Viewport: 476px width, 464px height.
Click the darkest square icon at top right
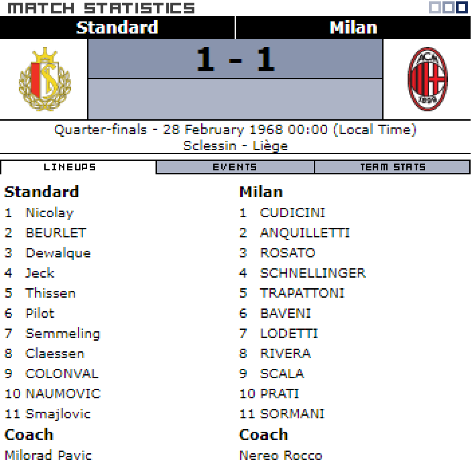click(x=461, y=8)
